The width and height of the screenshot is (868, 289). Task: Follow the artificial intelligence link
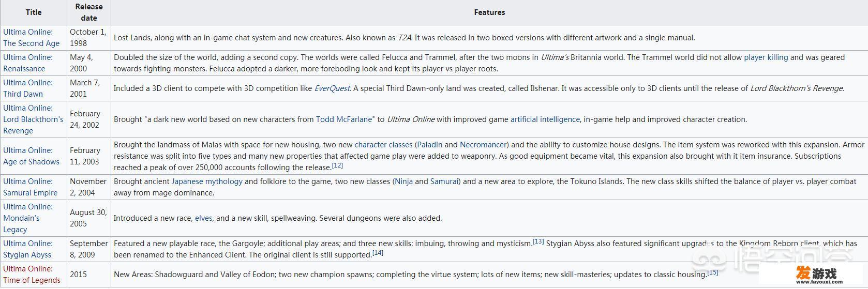[545, 119]
